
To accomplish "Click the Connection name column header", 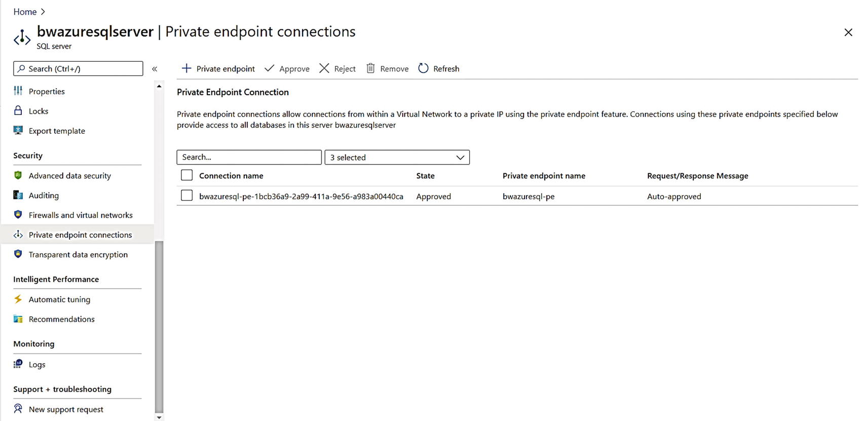I will tap(231, 176).
